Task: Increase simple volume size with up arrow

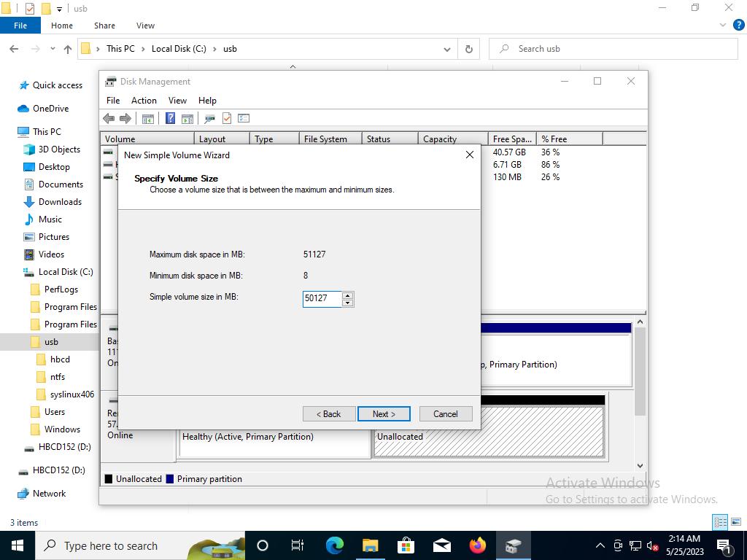Action: click(x=347, y=295)
